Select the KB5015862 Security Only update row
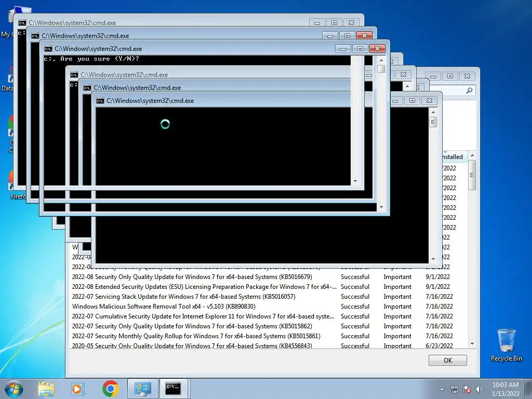Viewport: 532px width, 399px height. (x=268, y=326)
